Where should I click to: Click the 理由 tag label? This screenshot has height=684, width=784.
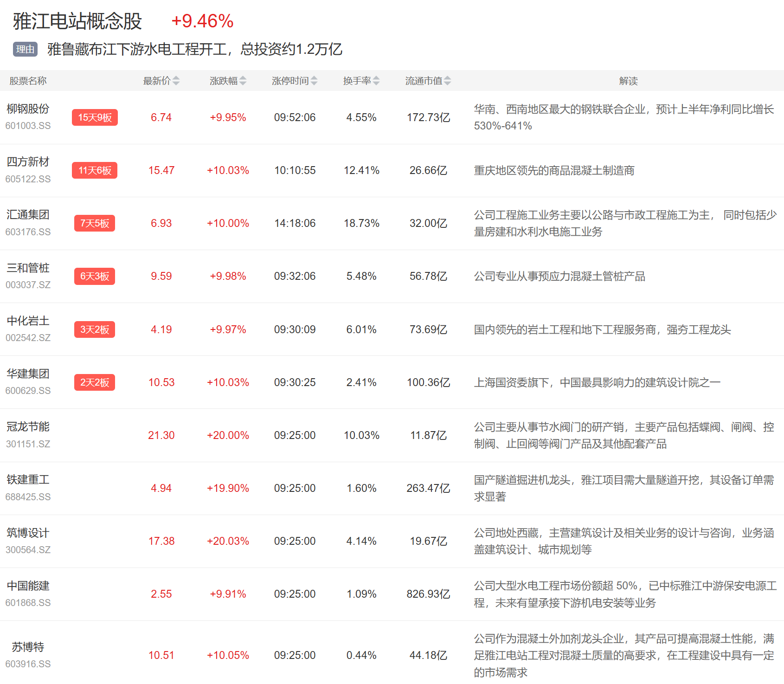pos(25,49)
